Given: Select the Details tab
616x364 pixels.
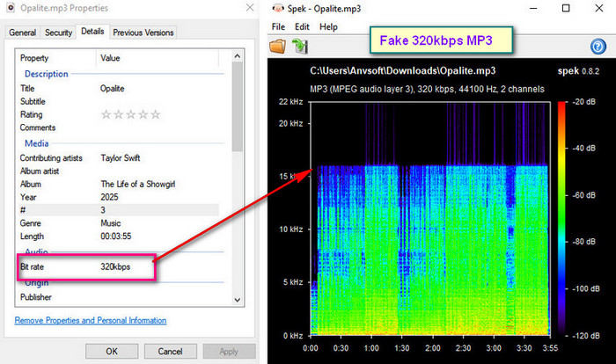Looking at the screenshot, I should (x=92, y=32).
